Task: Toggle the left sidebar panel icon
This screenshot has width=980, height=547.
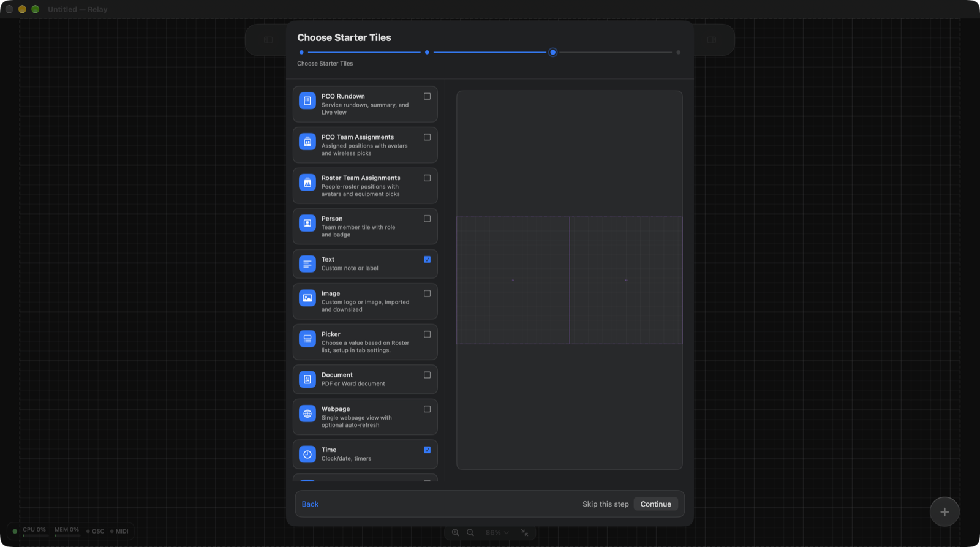Action: [268, 40]
